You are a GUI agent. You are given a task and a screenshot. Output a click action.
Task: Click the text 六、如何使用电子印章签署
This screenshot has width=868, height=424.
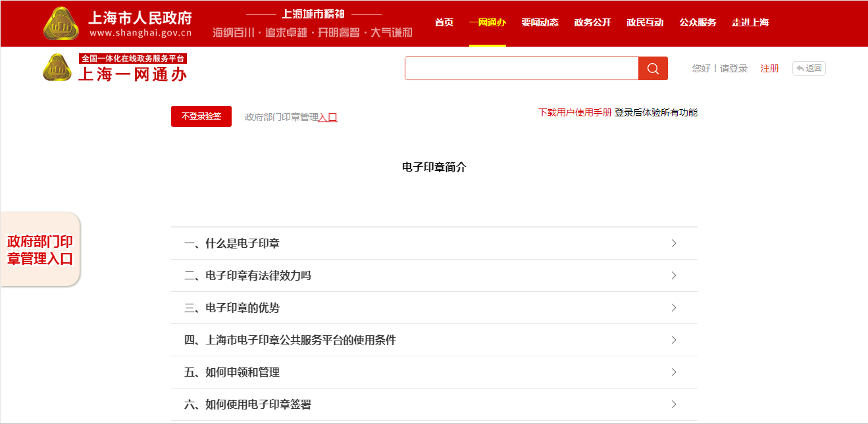(247, 405)
